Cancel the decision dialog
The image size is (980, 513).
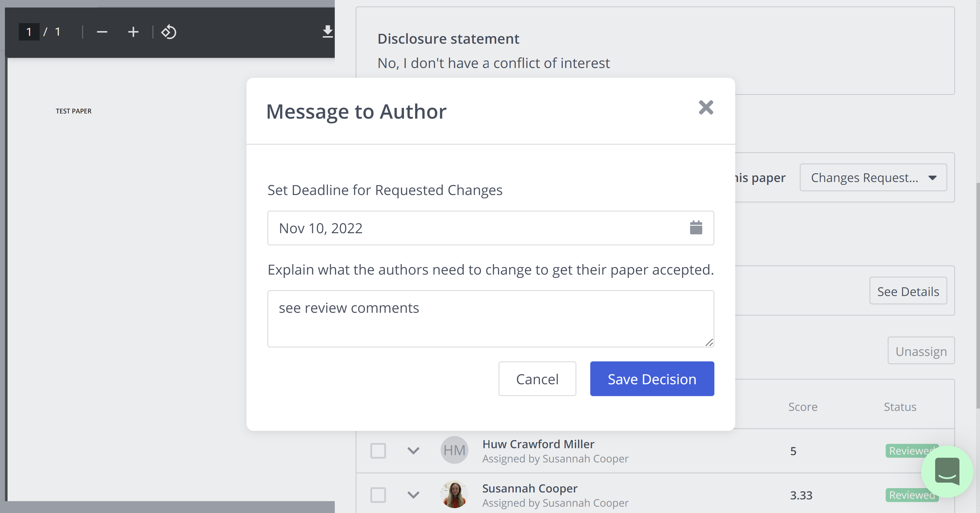[537, 379]
